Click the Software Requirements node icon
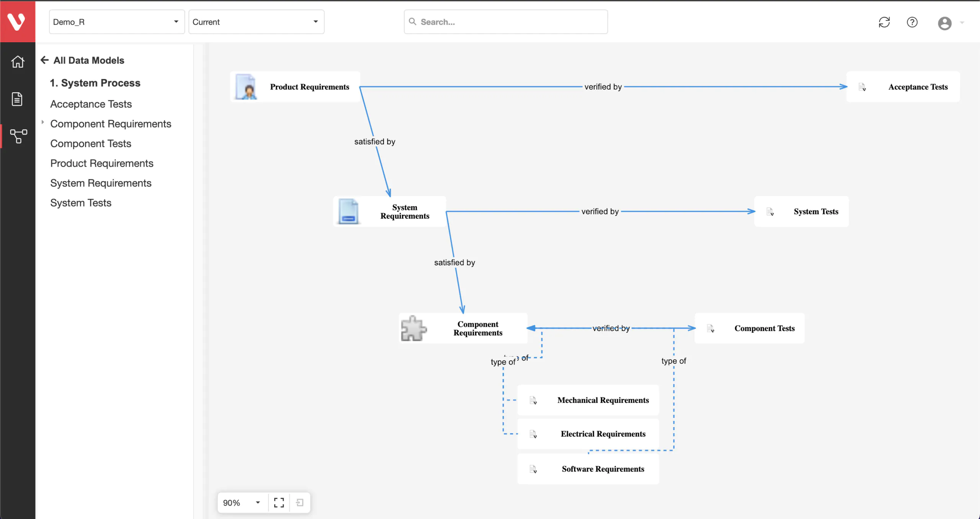The width and height of the screenshot is (980, 519). tap(533, 469)
